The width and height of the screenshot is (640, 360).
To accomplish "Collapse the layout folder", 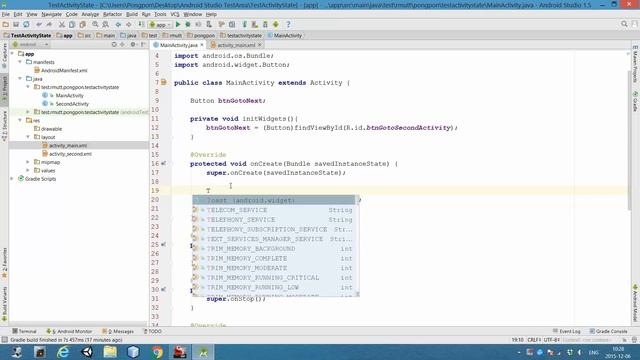I will pyautogui.click(x=28, y=137).
